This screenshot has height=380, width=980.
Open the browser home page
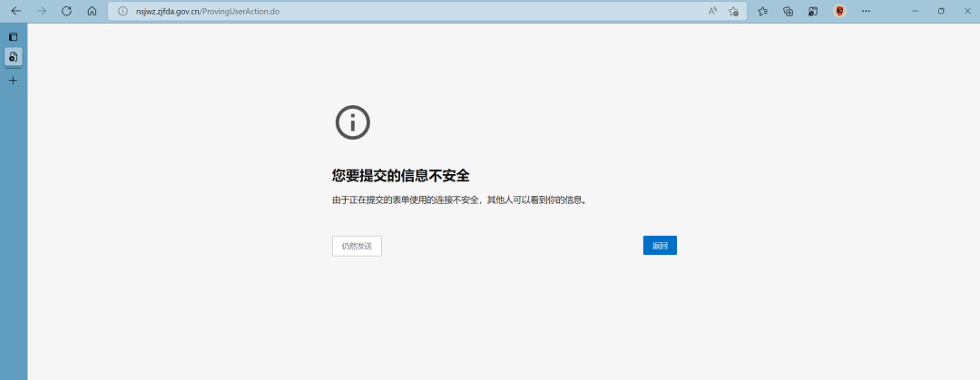point(92,11)
